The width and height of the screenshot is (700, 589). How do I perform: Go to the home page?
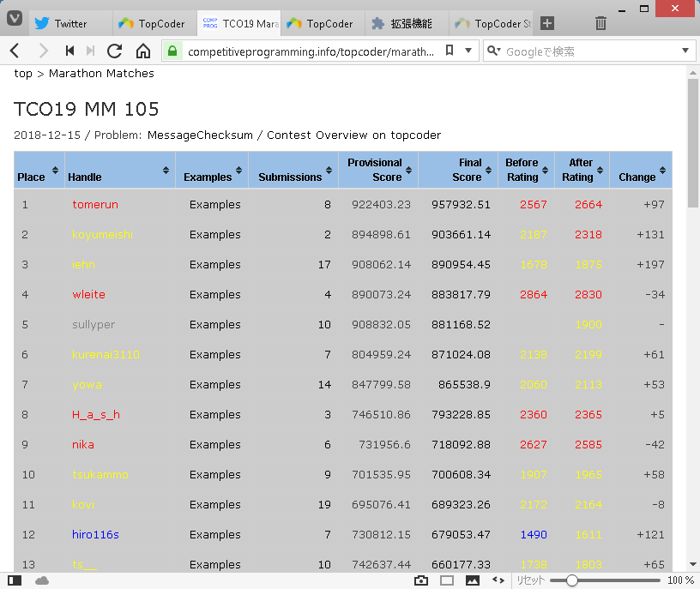[x=143, y=51]
